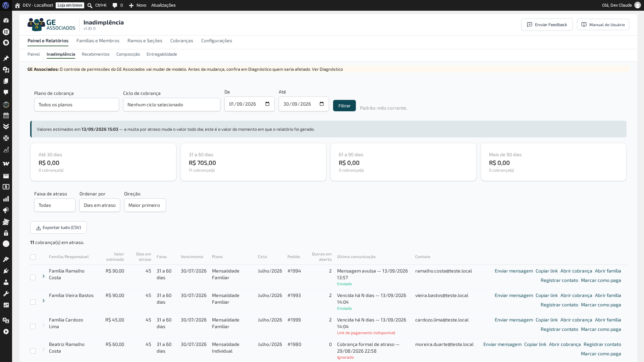Click the Filtrar button
The image size is (644, 362).
coord(344,106)
